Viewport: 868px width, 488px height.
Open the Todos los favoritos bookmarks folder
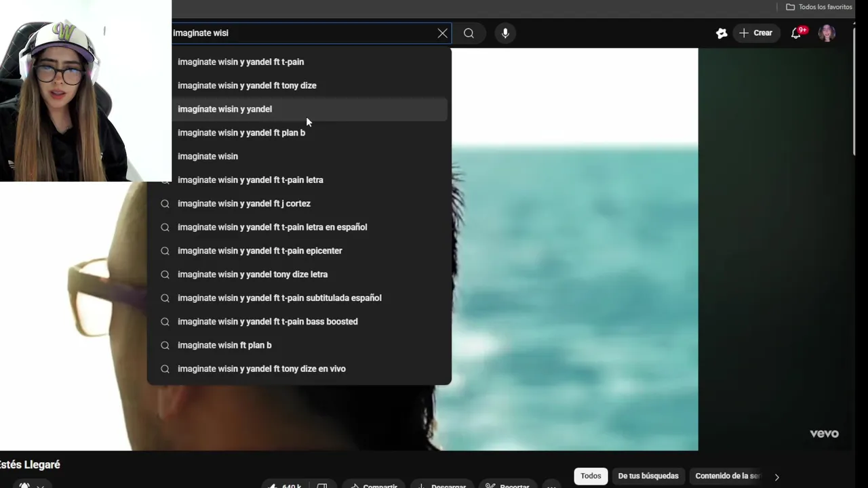[818, 7]
